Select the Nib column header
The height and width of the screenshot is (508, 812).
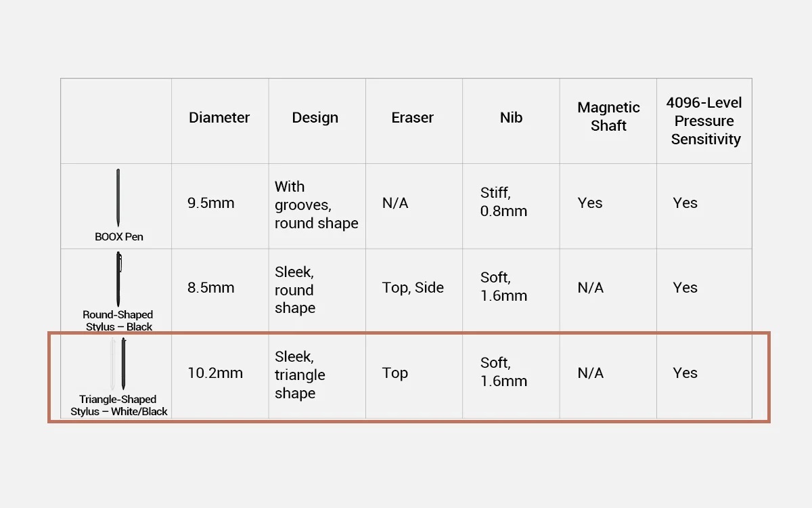[x=511, y=117]
